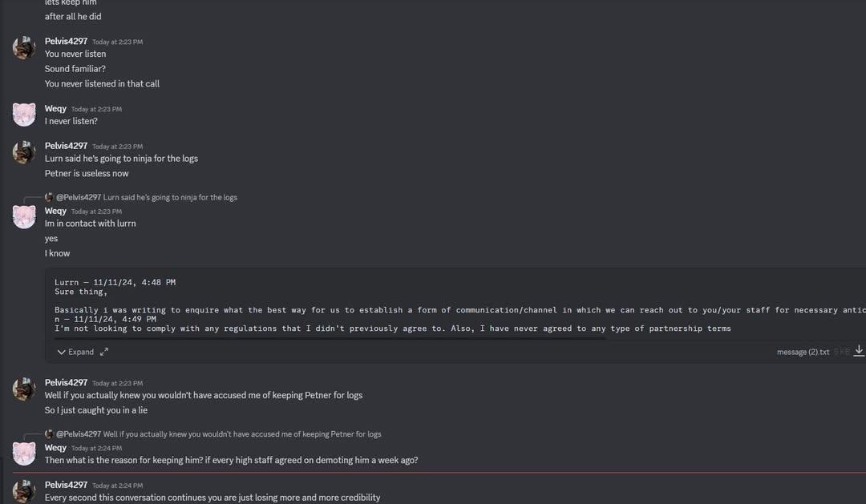The width and height of the screenshot is (866, 504).
Task: Expand the text file preview
Action: click(75, 352)
